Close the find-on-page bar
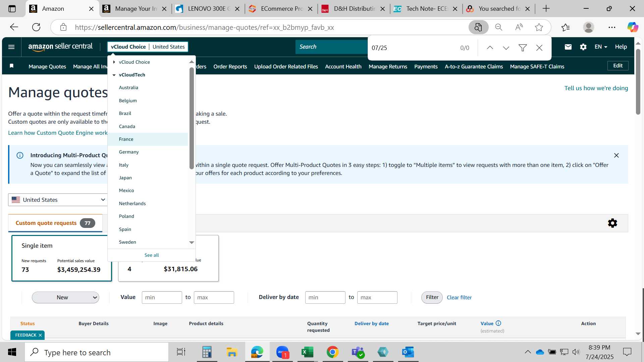This screenshot has height=362, width=644. tap(539, 48)
